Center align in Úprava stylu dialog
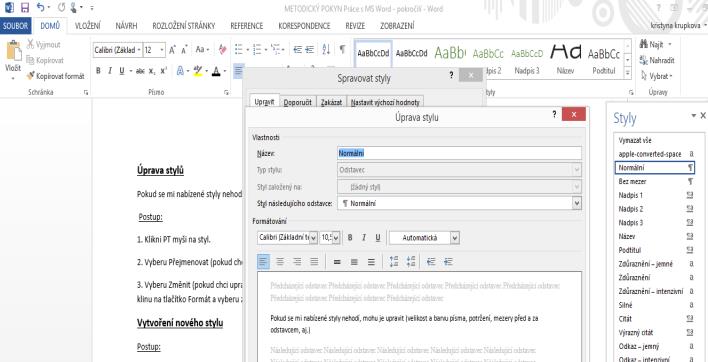The image size is (708, 362). pos(280,262)
